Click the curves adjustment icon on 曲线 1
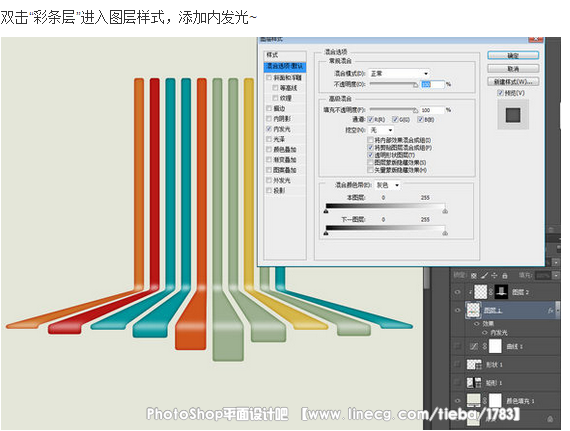Viewport: 570px width, 431px height. (x=473, y=346)
